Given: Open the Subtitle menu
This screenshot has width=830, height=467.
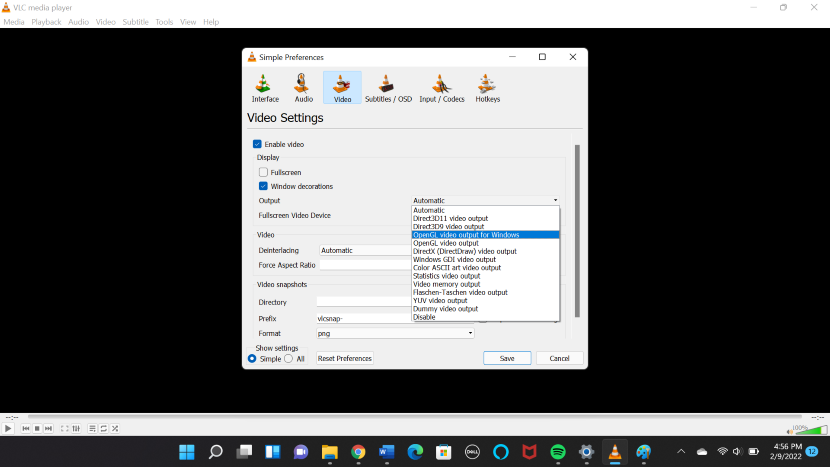Looking at the screenshot, I should (136, 22).
